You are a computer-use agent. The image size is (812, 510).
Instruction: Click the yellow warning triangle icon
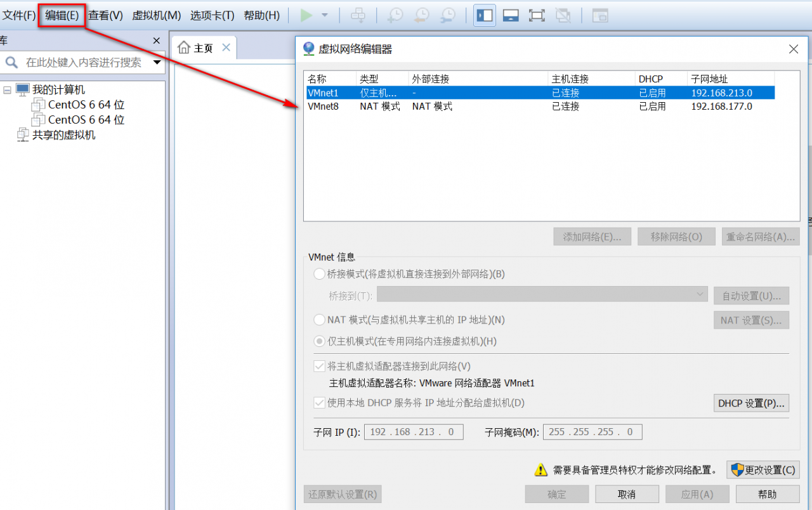point(540,470)
